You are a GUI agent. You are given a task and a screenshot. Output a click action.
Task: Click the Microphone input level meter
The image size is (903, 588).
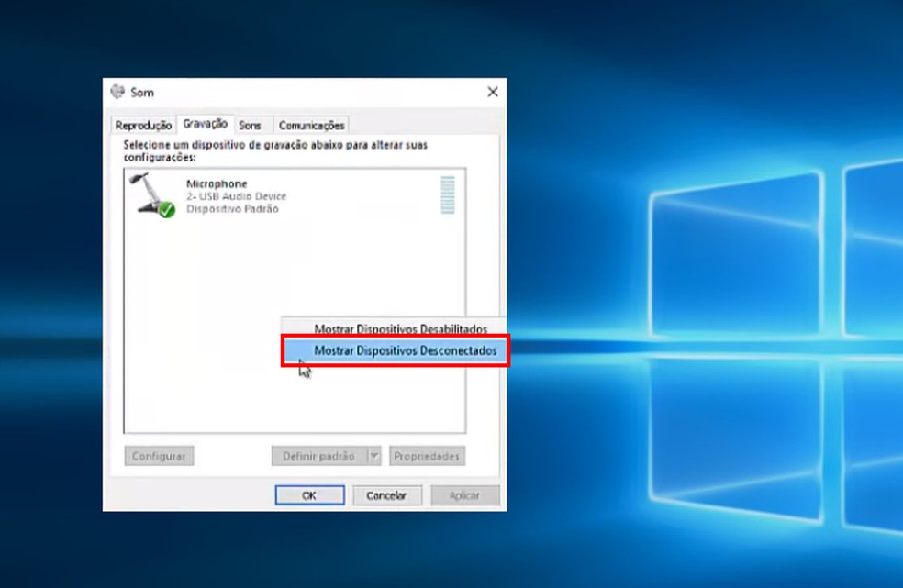point(448,195)
